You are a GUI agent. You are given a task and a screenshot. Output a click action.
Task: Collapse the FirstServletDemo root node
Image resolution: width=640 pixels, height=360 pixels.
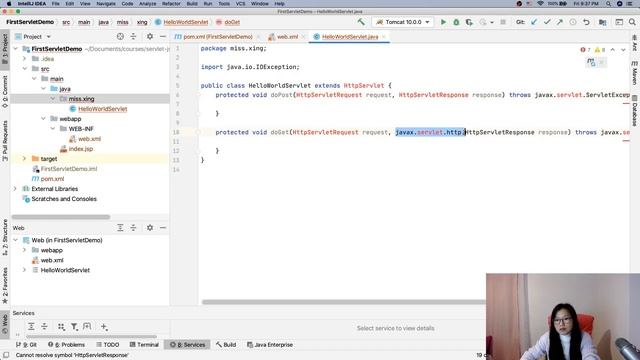(x=16, y=49)
